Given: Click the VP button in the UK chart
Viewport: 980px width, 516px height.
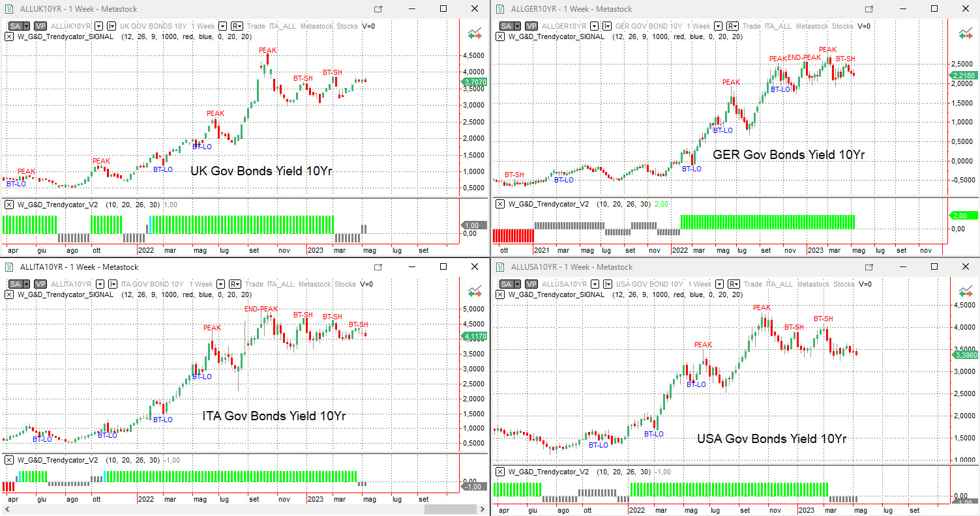Looking at the screenshot, I should point(40,26).
